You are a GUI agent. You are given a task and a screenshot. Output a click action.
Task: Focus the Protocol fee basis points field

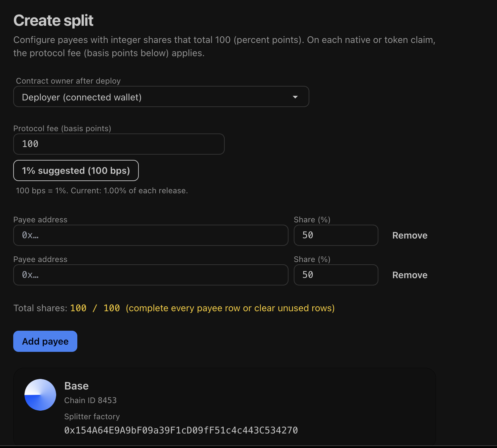119,144
